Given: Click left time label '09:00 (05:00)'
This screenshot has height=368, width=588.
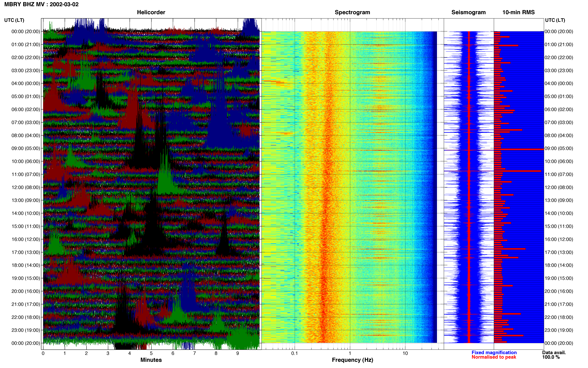Looking at the screenshot, I should (x=26, y=148).
